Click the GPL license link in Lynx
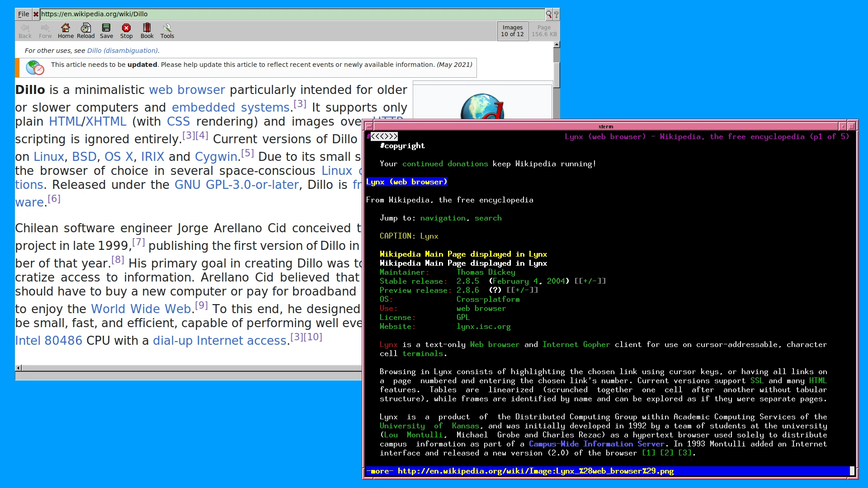 (x=463, y=317)
